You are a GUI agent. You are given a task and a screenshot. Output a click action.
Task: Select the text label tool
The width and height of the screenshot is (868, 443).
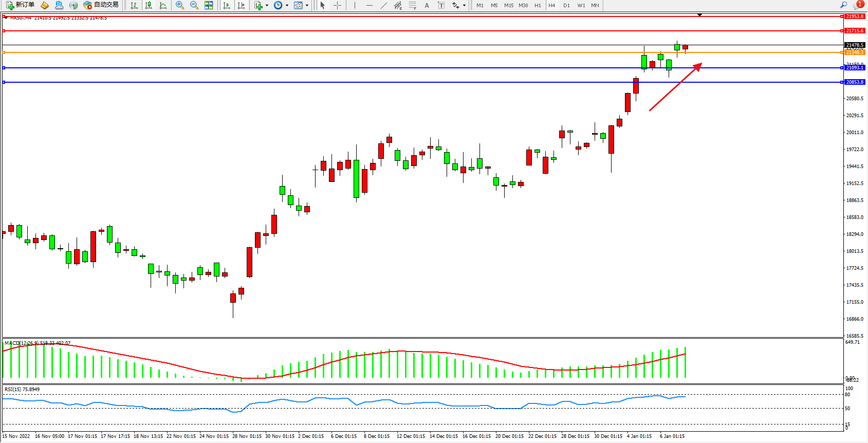pos(441,5)
